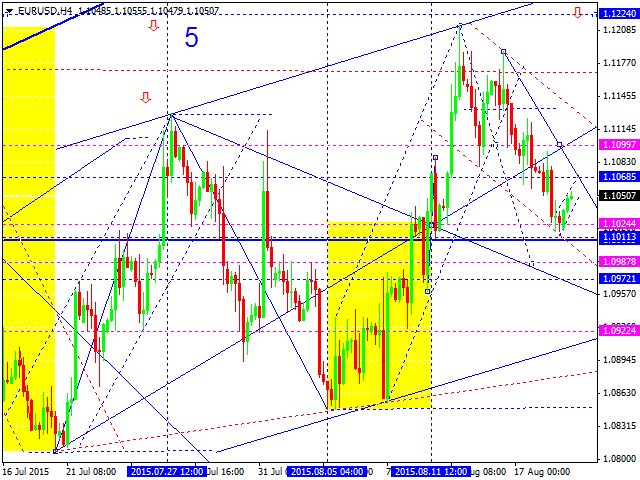Select the red down arrow next to the 1.12240 label
Screen dimensions: 640x480
577,12
